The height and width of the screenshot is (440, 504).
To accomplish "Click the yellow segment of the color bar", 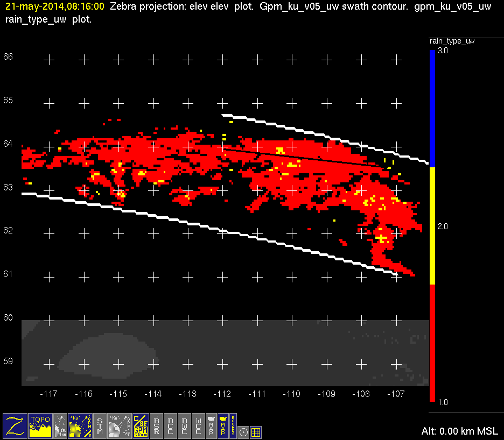I will click(x=432, y=226).
